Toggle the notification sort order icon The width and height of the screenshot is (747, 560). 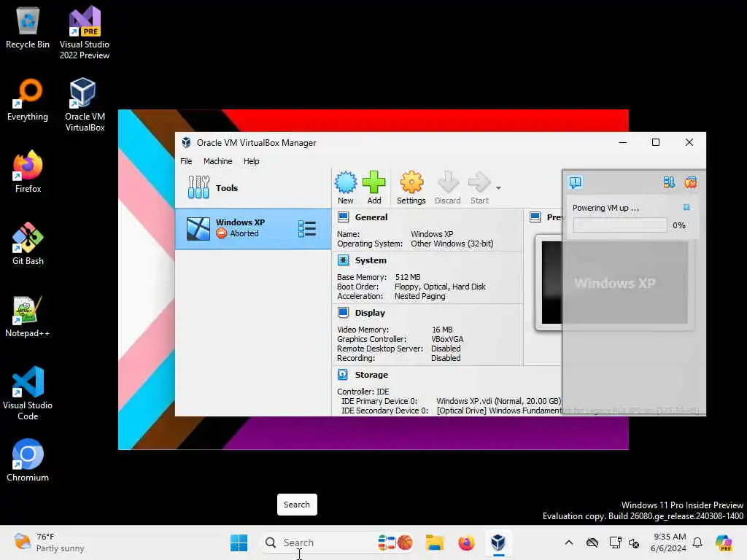click(x=669, y=182)
